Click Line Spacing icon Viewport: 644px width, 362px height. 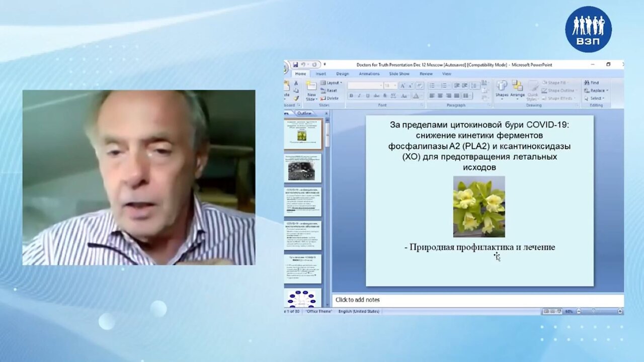[x=475, y=85]
